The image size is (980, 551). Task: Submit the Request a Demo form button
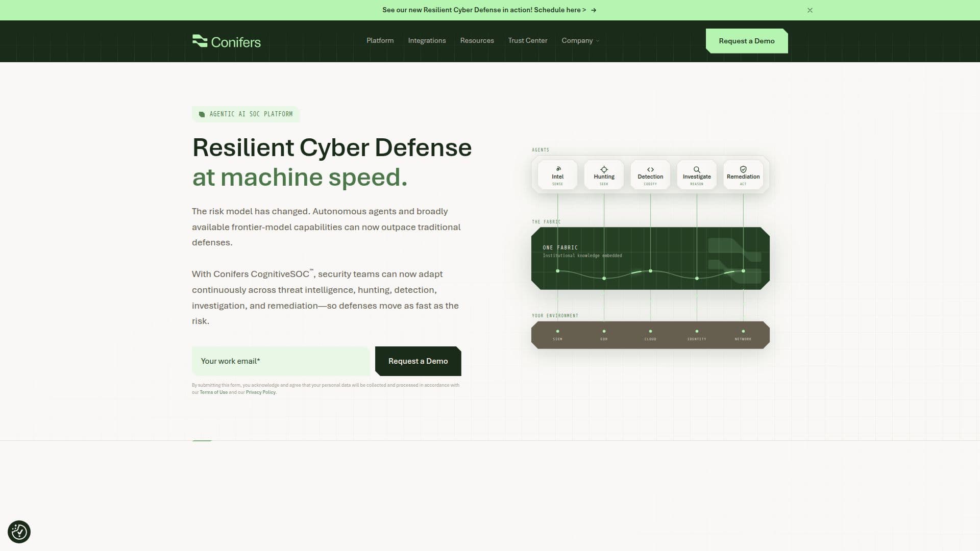tap(418, 361)
